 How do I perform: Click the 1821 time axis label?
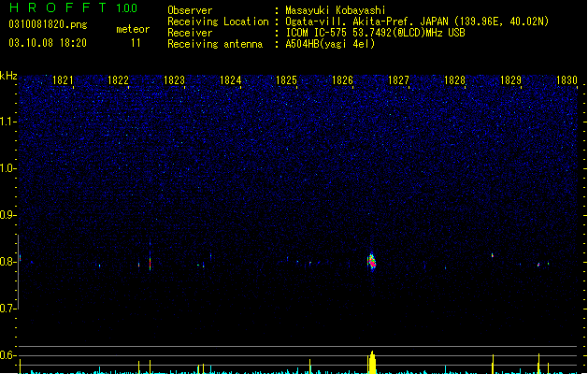[x=63, y=80]
